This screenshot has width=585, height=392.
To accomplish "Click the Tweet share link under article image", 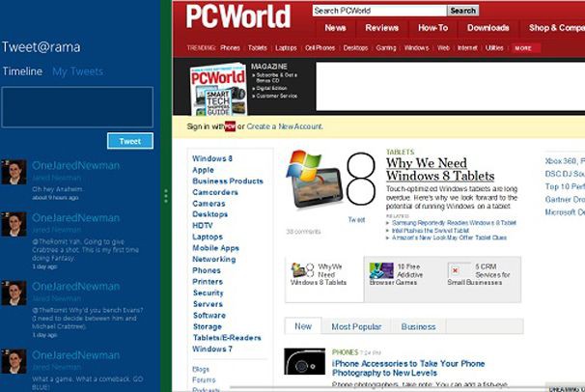I will (356, 220).
